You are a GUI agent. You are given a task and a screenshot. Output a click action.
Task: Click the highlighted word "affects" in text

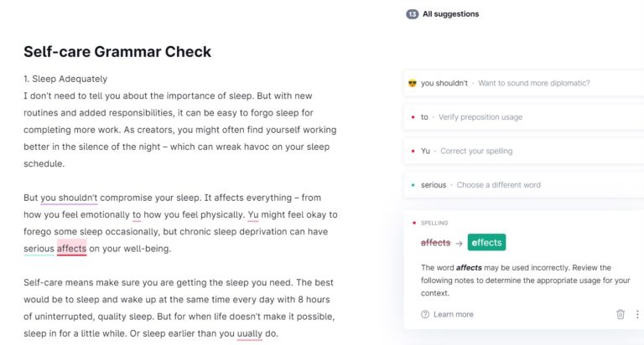[x=71, y=249]
